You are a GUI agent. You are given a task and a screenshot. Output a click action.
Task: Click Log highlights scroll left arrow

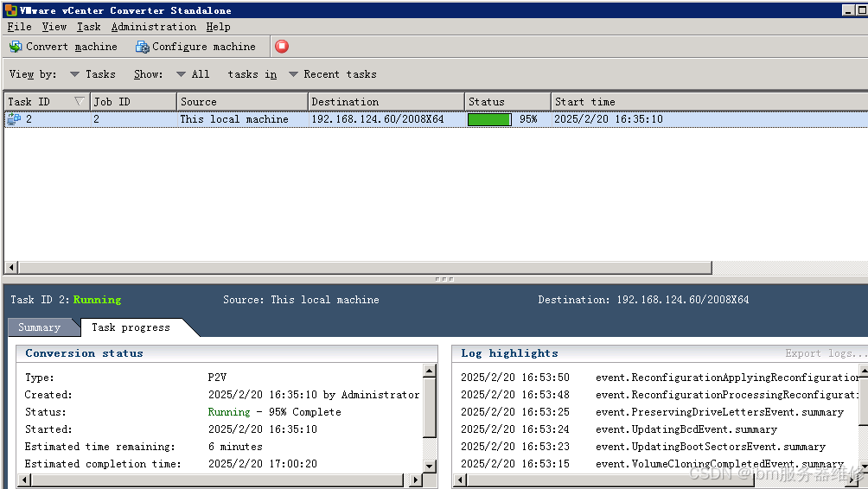(x=459, y=479)
